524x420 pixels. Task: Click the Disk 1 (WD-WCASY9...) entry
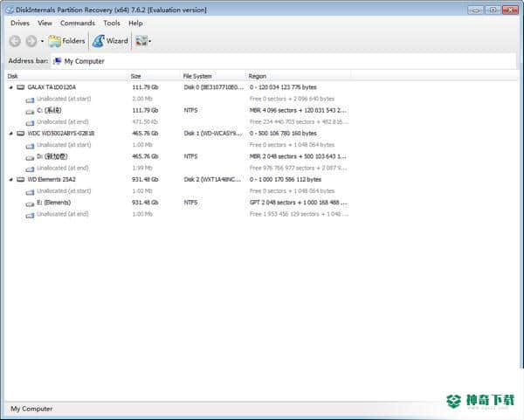tap(213, 134)
